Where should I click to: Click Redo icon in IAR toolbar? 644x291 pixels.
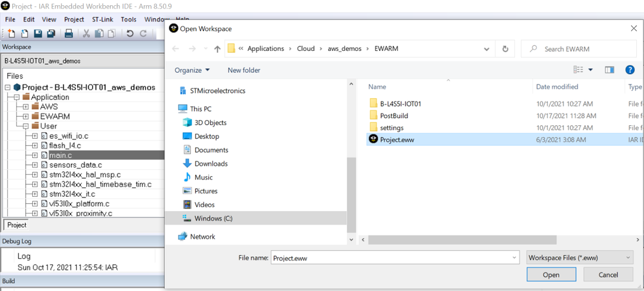pyautogui.click(x=143, y=34)
